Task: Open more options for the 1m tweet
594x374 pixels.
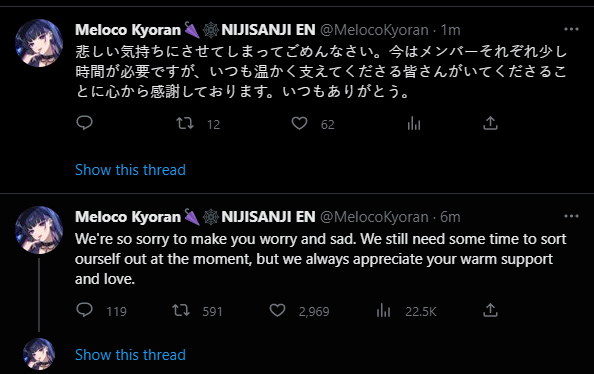Action: [571, 29]
